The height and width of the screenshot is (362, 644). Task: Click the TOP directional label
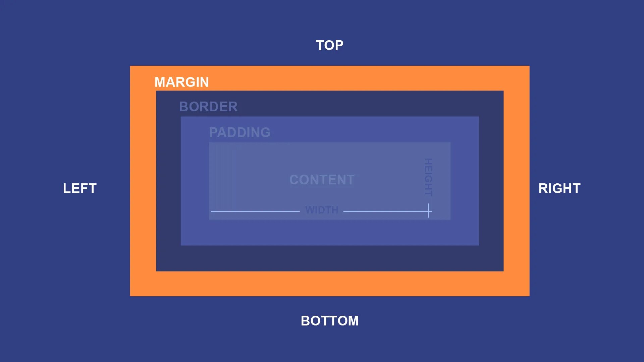pos(329,45)
